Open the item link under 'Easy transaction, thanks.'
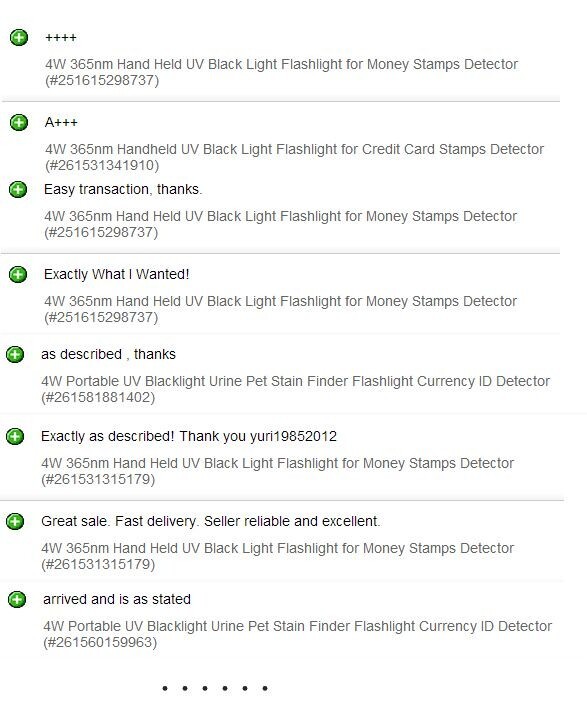 click(280, 224)
